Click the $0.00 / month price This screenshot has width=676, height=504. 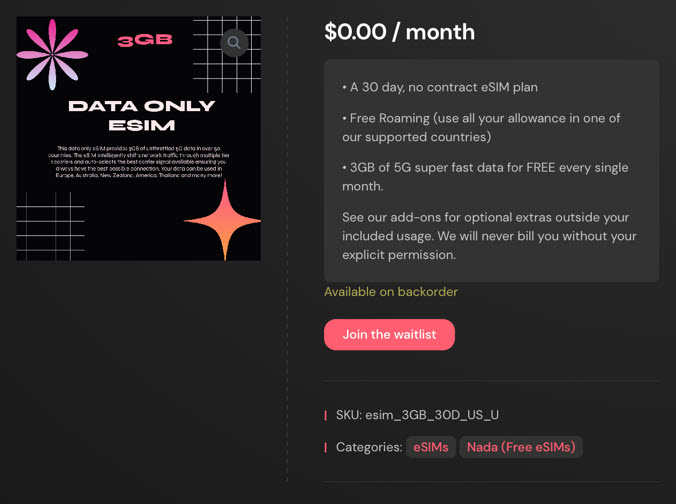coord(399,32)
